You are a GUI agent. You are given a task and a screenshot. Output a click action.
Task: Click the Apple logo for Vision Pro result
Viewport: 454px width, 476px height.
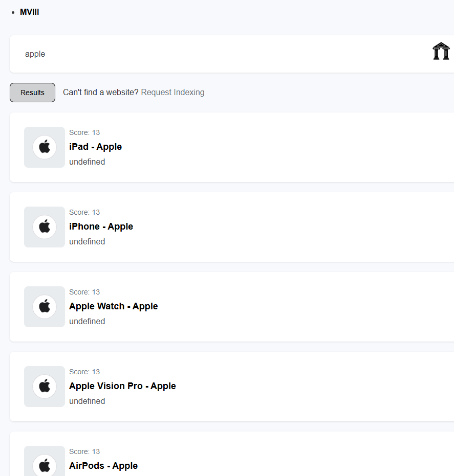tap(45, 387)
